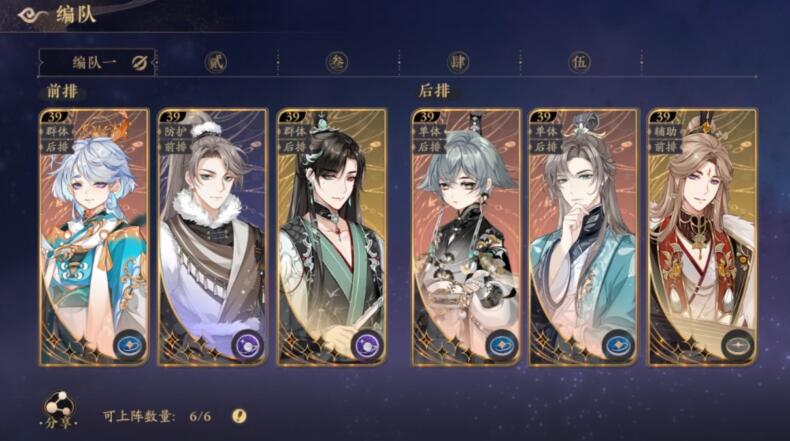Click the rename icon on 编队一 tab
The width and height of the screenshot is (790, 441).
tap(140, 63)
